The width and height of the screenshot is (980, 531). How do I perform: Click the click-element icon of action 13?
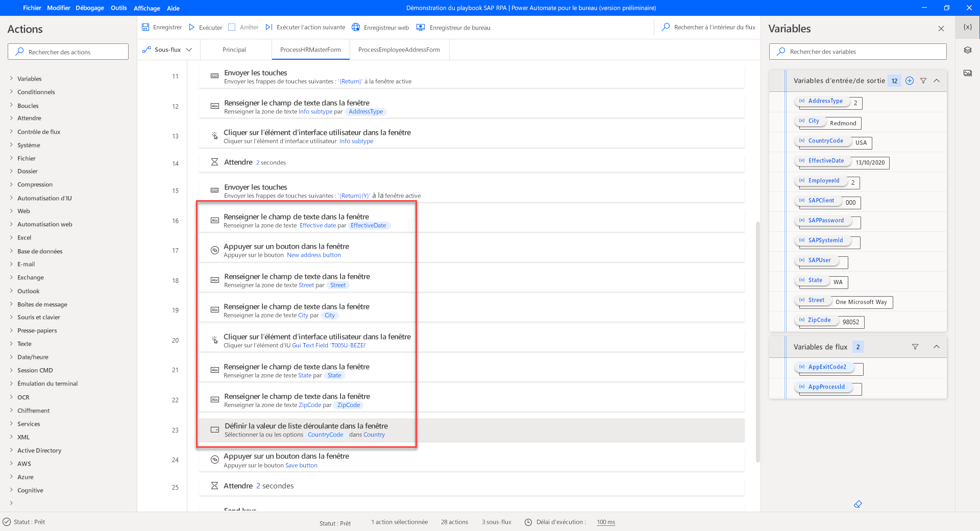pos(215,136)
